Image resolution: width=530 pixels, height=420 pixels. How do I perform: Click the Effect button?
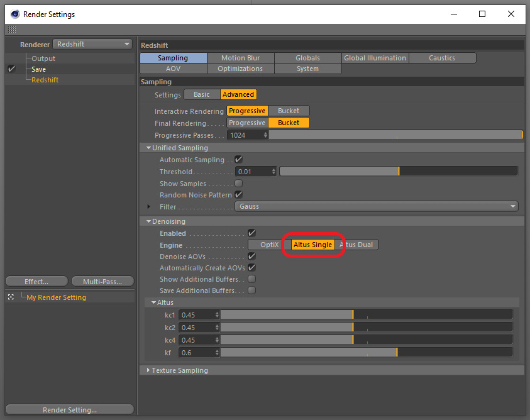tap(36, 281)
